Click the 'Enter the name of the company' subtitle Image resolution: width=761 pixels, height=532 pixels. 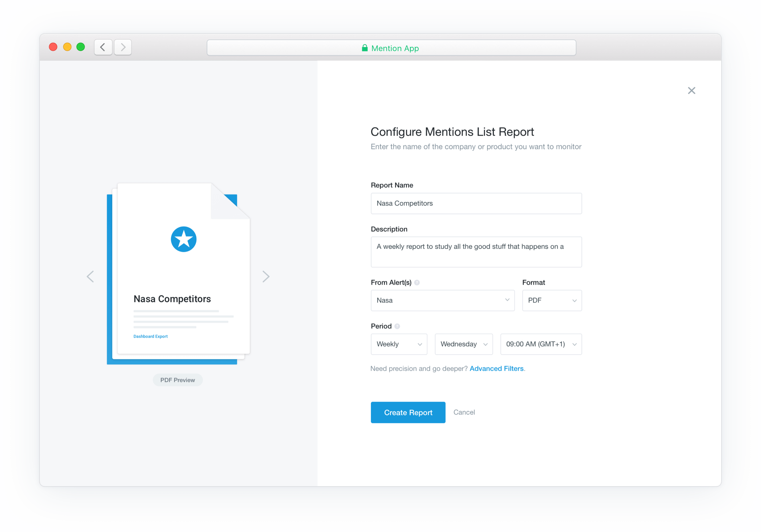click(x=476, y=147)
